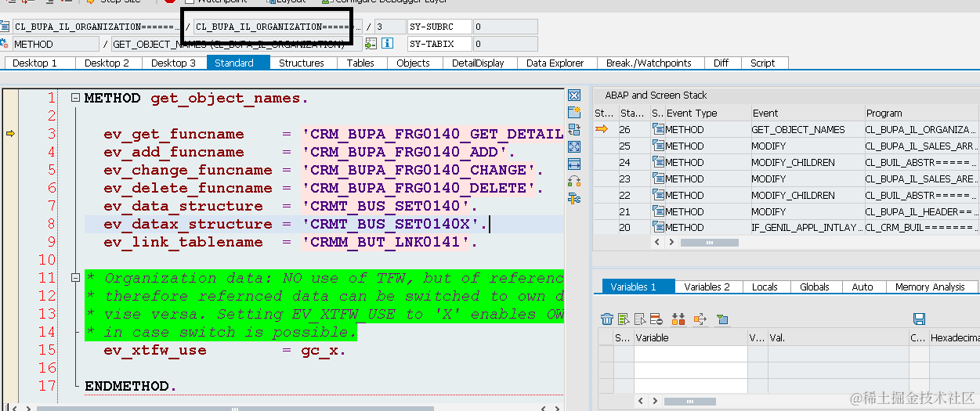
Task: Switch to Desktop 3 tab
Action: (174, 63)
